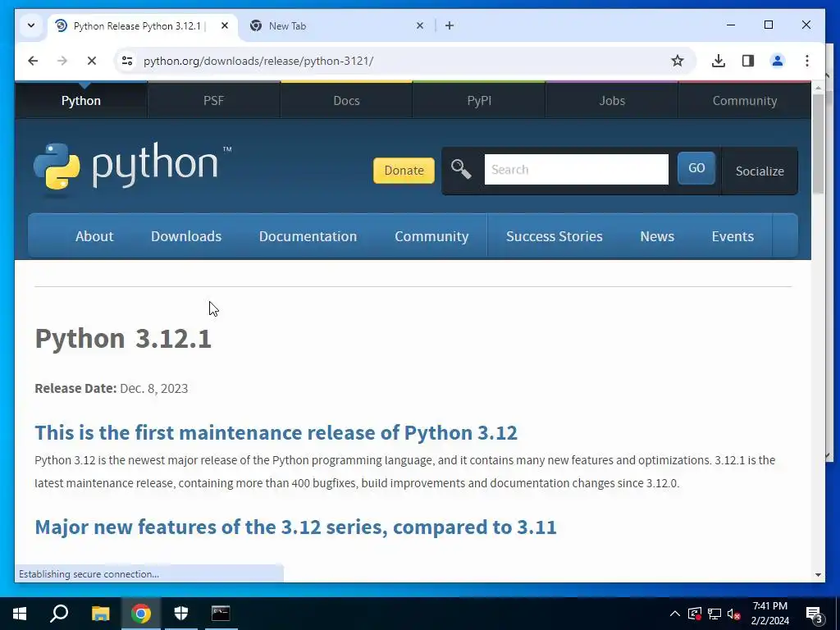
Task: Click 'Establishing secure connection...' status text
Action: pyautogui.click(x=89, y=573)
